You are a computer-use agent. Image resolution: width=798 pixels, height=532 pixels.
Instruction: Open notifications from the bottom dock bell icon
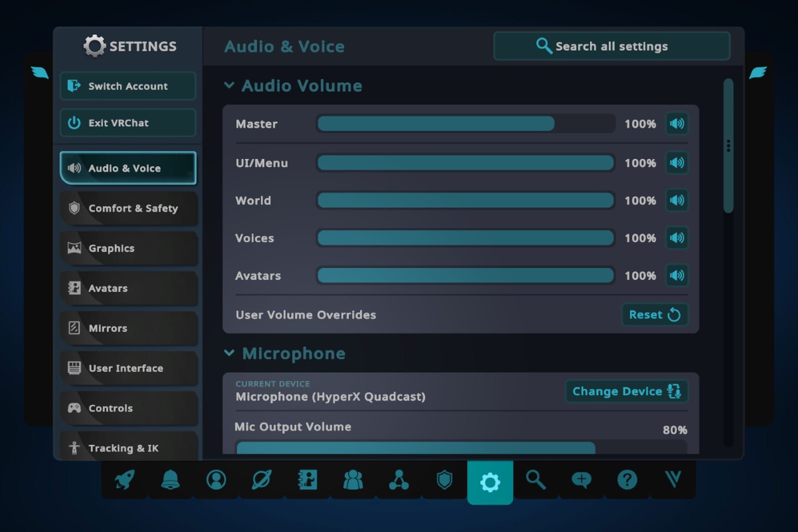pos(170,480)
